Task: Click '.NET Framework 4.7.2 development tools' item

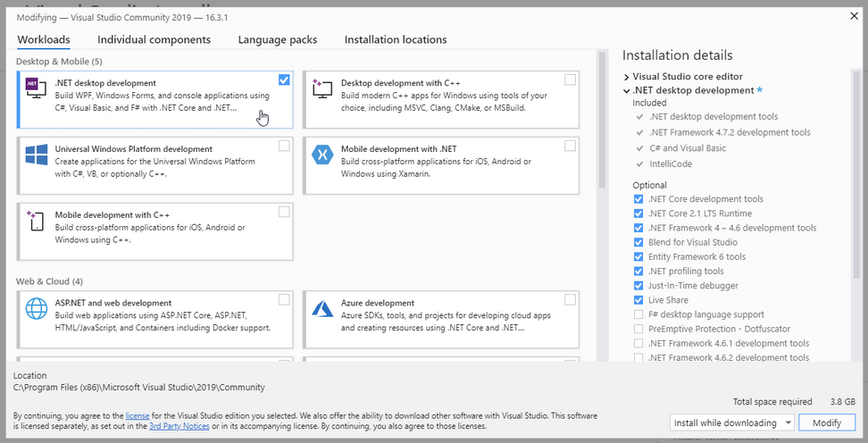Action: point(730,133)
